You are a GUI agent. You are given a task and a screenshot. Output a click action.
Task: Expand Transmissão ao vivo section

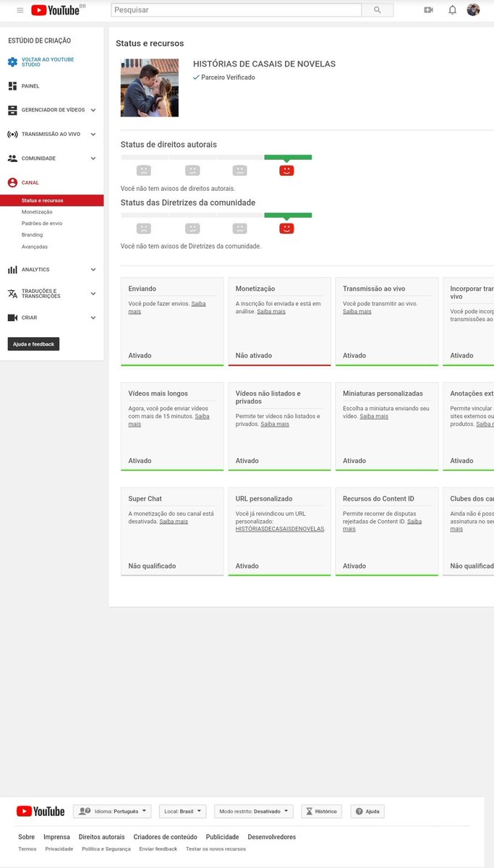pos(93,134)
